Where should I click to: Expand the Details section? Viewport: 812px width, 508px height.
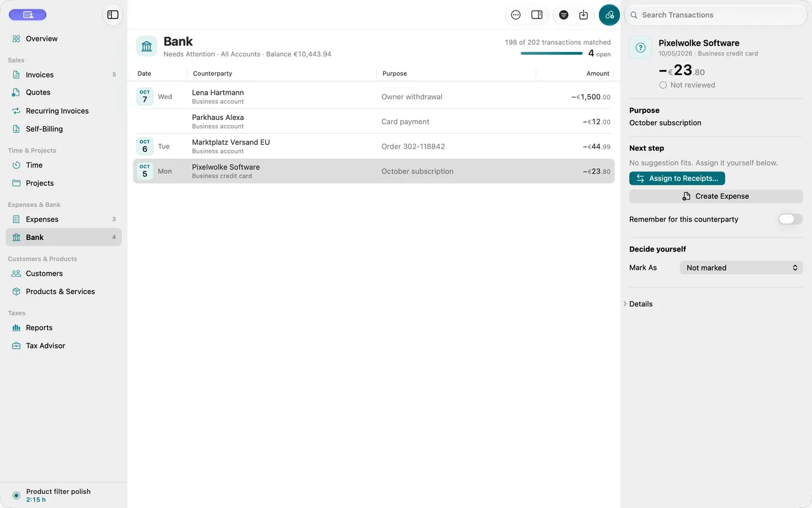click(x=638, y=304)
